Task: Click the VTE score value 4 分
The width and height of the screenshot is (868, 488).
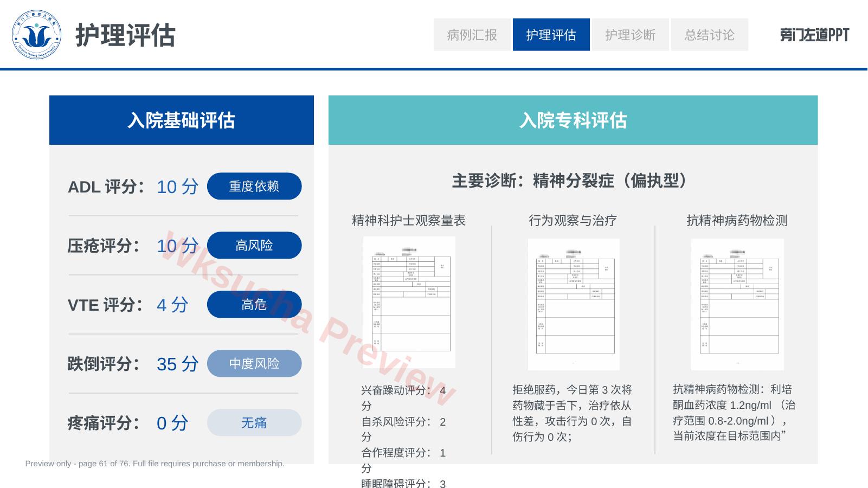Action: click(x=172, y=305)
